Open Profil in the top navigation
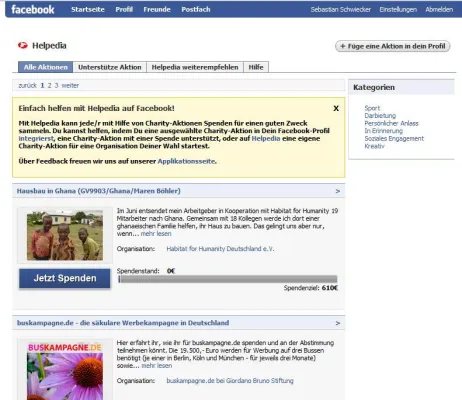 (x=124, y=9)
